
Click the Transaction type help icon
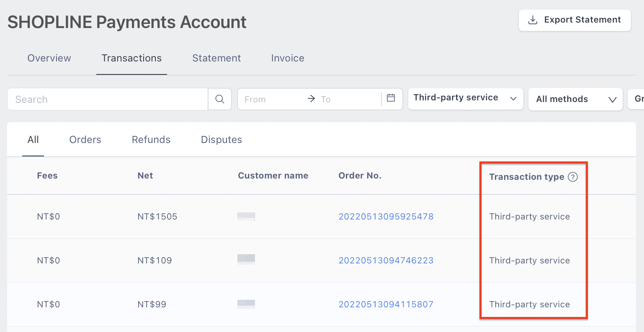pyautogui.click(x=573, y=177)
